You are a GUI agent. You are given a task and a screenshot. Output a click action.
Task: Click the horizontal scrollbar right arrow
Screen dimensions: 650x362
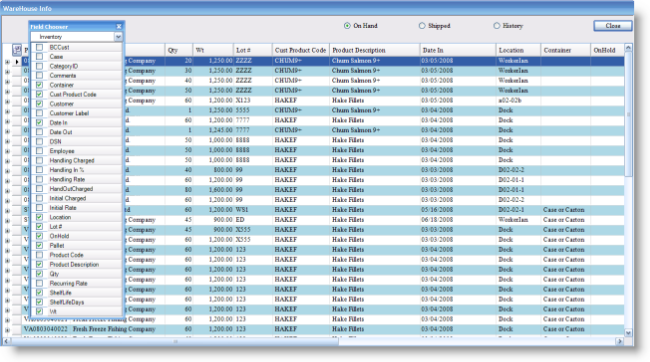620,341
